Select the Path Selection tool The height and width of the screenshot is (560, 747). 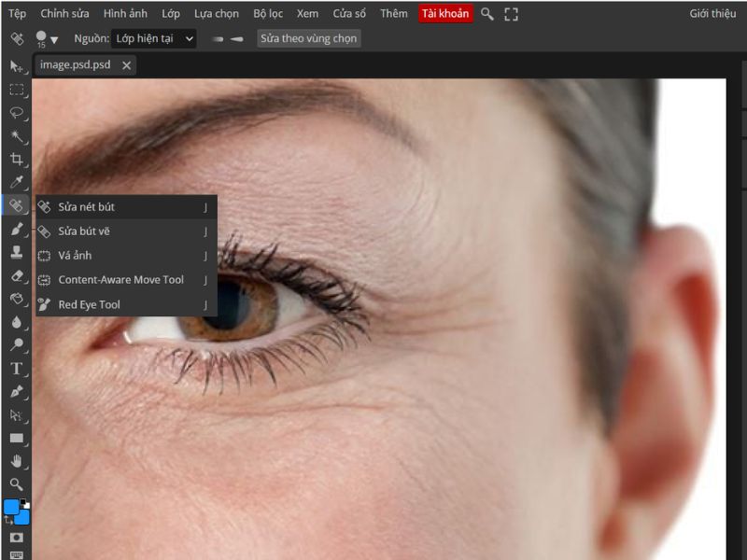point(16,414)
